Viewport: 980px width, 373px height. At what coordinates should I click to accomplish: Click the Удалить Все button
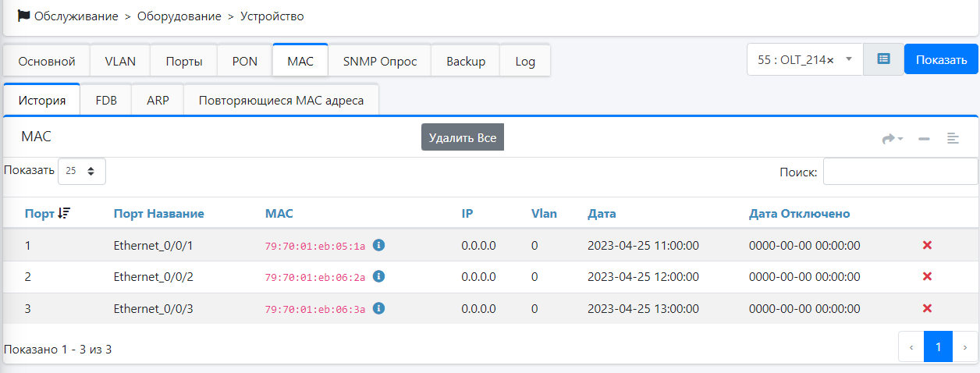point(463,137)
